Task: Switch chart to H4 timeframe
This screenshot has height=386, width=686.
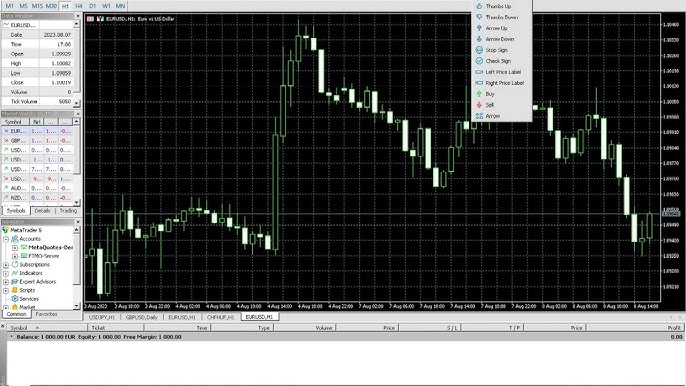Action: [79, 6]
